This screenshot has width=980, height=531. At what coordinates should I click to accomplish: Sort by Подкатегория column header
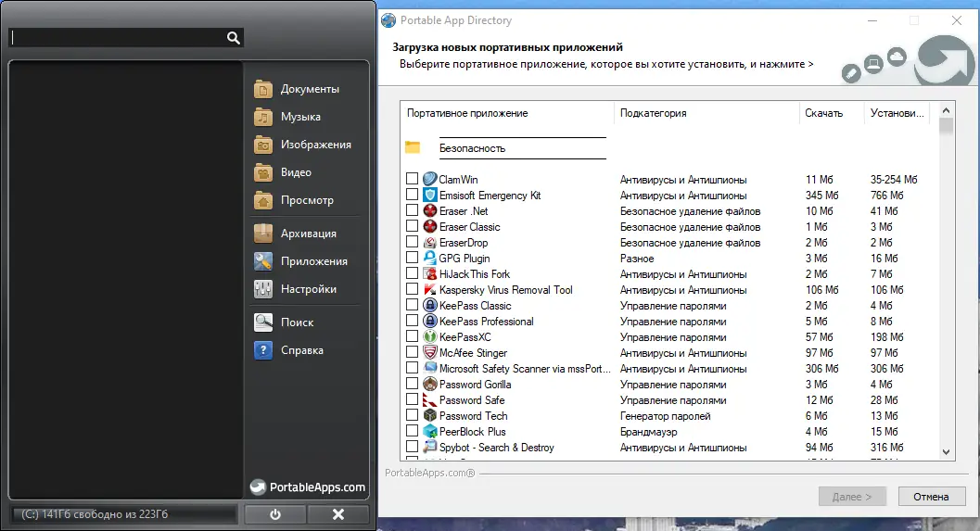[x=706, y=113]
